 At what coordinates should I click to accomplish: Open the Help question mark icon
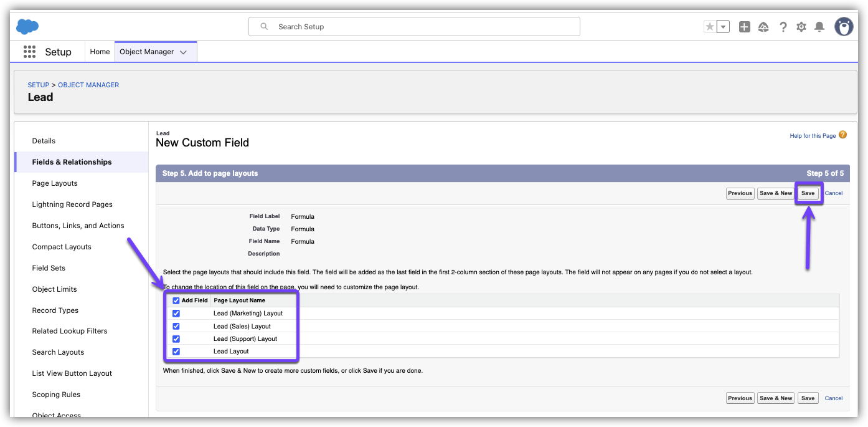[783, 27]
